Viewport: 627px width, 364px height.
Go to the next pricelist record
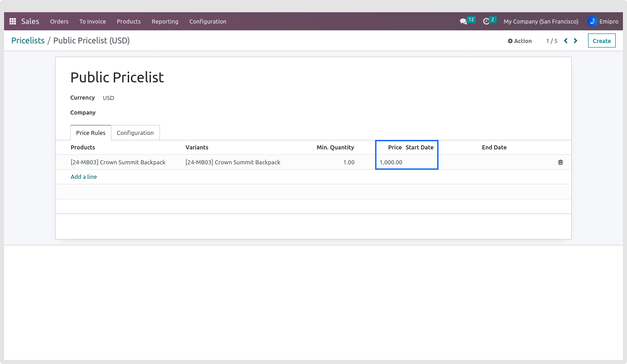[575, 41]
